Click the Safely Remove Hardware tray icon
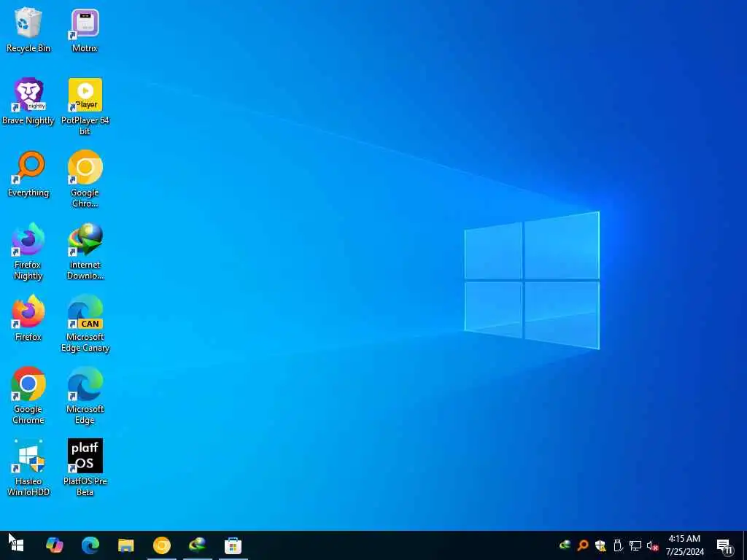Viewport: 747px width, 560px height. pyautogui.click(x=618, y=545)
